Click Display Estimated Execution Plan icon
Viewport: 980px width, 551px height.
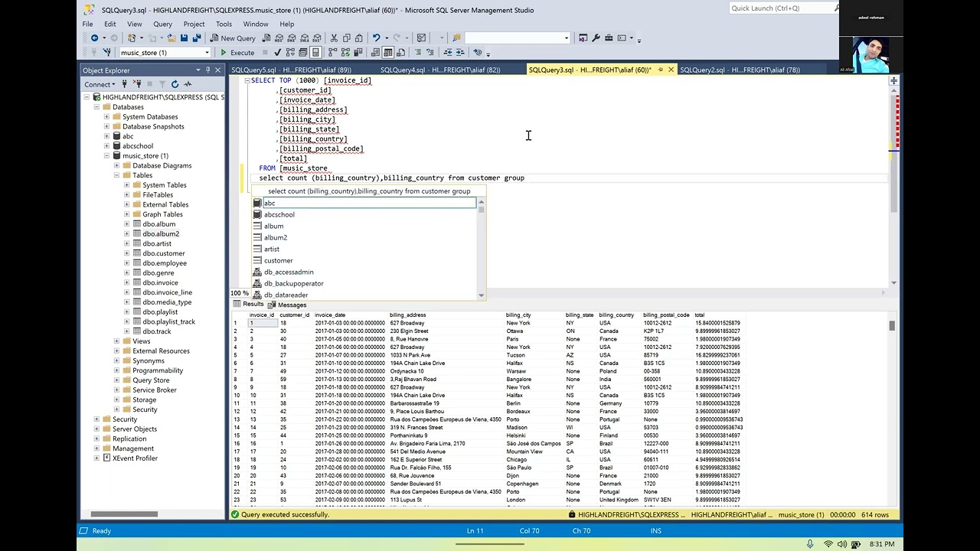coord(289,52)
